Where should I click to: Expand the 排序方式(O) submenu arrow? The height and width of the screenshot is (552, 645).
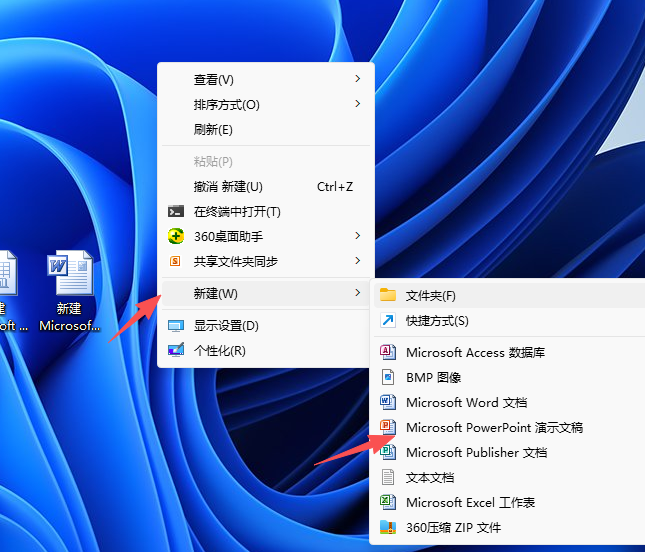coord(358,104)
